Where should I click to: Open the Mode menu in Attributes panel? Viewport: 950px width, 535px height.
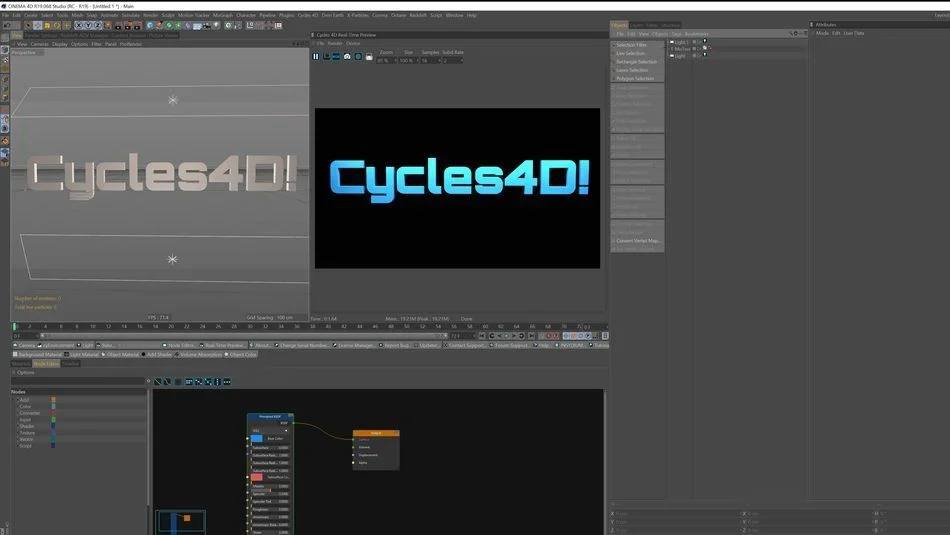pos(822,33)
